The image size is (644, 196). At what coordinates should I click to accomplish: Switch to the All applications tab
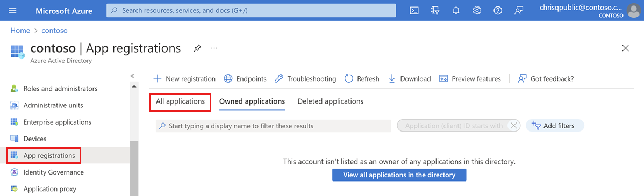pyautogui.click(x=180, y=101)
